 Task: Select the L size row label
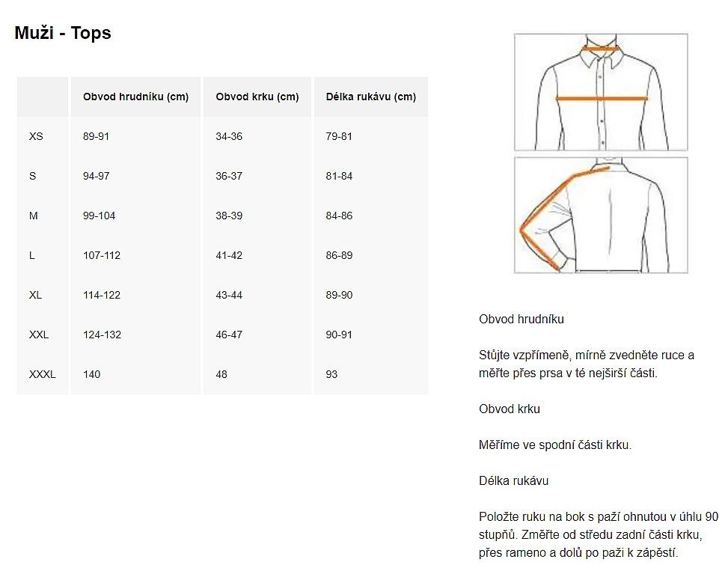click(32, 255)
